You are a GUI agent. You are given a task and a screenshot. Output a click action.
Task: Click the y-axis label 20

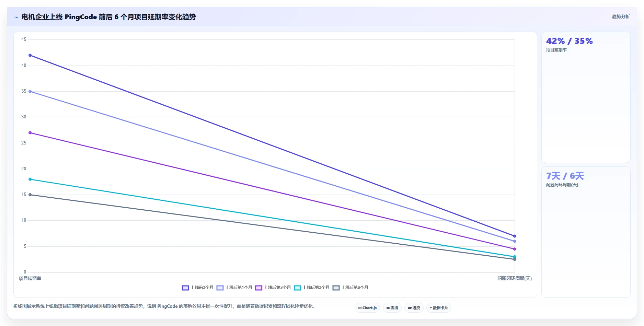tap(24, 168)
